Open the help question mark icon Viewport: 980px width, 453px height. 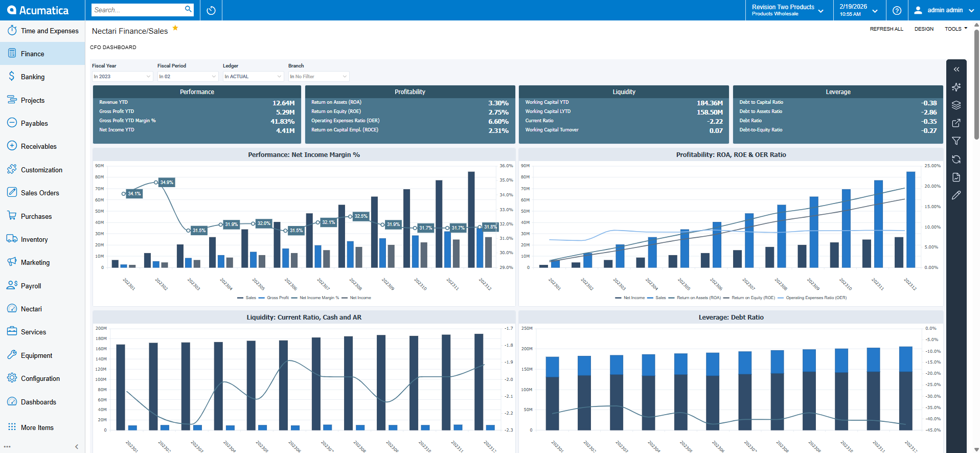click(x=897, y=10)
